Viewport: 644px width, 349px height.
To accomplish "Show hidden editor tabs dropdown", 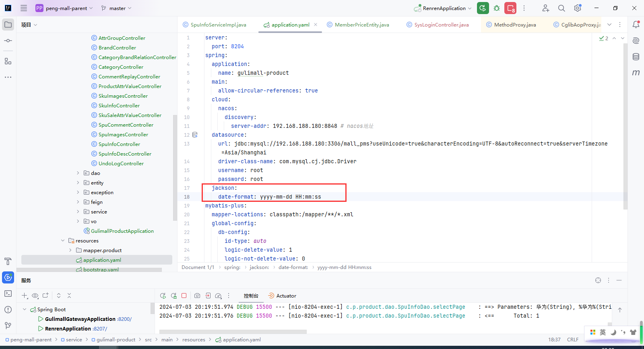I will click(x=609, y=25).
